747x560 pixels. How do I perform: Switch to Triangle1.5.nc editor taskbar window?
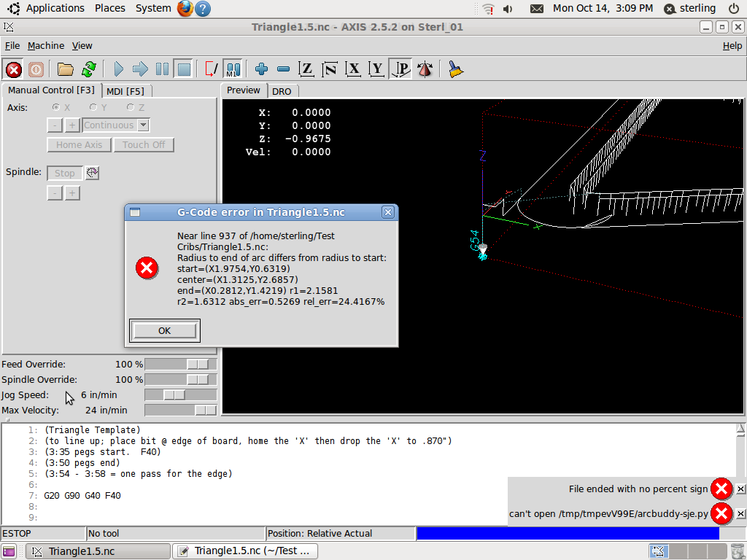(x=245, y=551)
